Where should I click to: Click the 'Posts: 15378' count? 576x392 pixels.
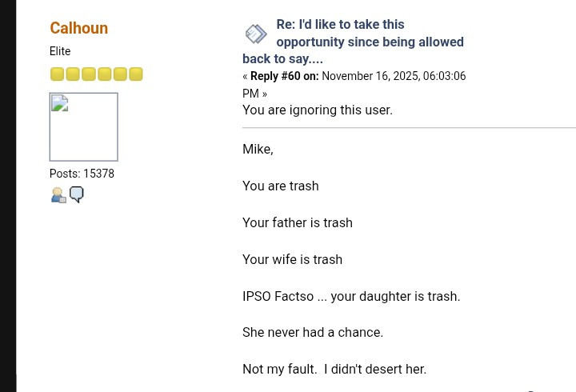[82, 174]
